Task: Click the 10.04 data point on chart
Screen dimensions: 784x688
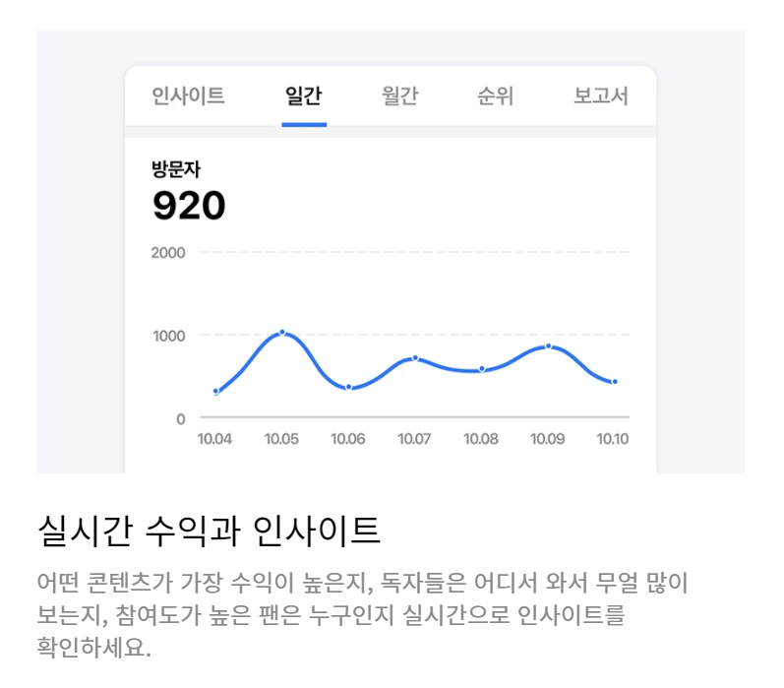Action: [216, 392]
